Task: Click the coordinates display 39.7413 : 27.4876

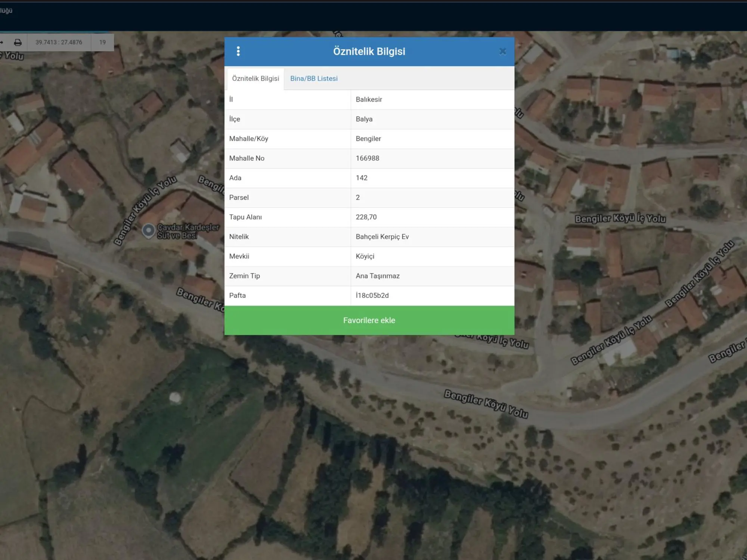Action: pos(59,42)
